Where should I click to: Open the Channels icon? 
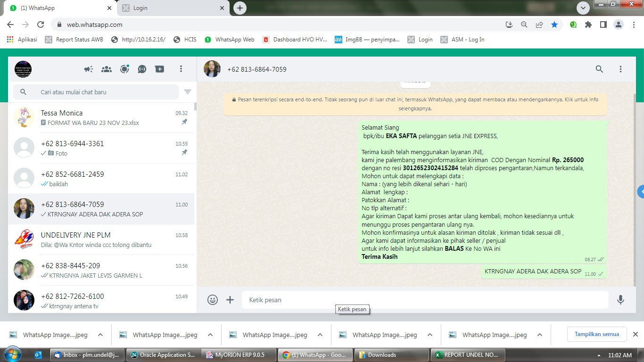(142, 69)
